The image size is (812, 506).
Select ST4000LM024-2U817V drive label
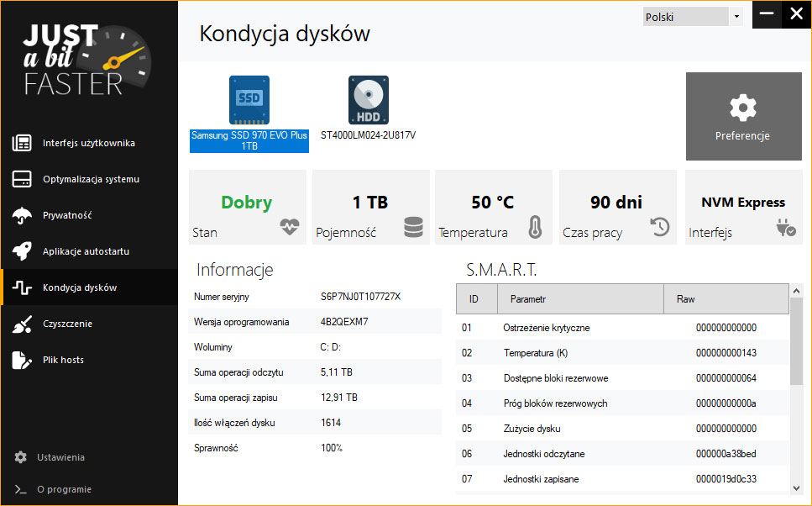[368, 135]
